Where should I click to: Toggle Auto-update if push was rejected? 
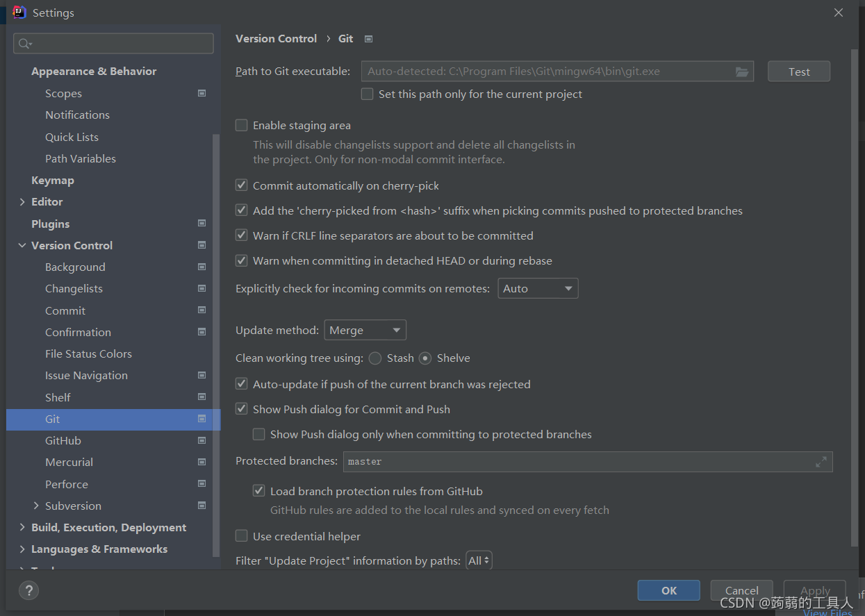pos(242,384)
